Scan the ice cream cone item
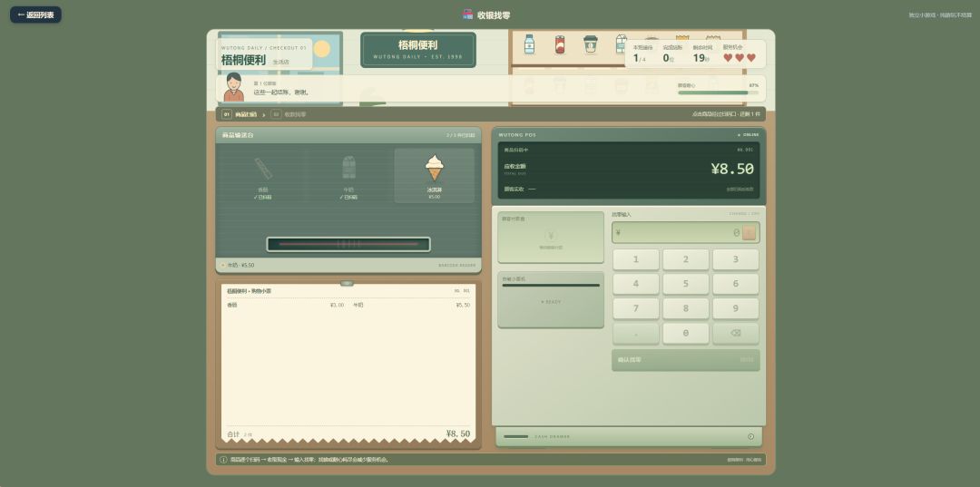The height and width of the screenshot is (487, 980). point(435,175)
